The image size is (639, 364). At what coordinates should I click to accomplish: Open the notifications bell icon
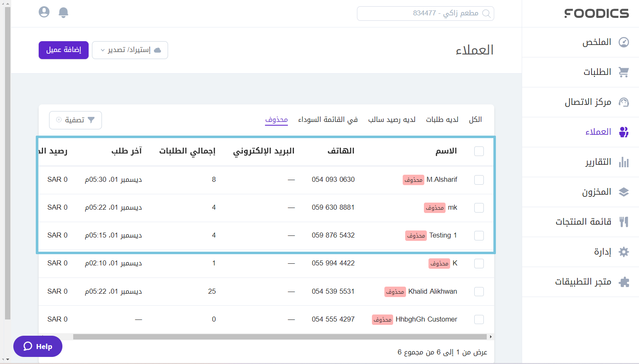pos(63,12)
